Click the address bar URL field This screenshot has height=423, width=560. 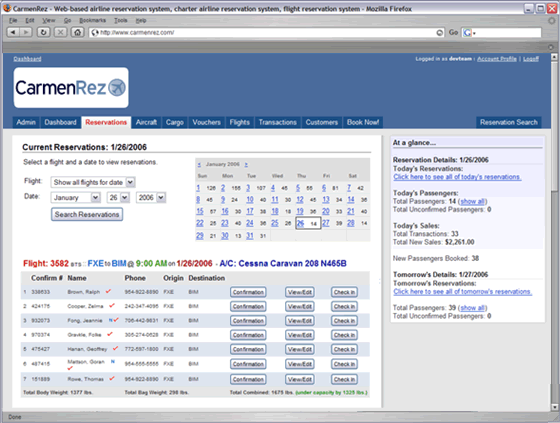coord(266,33)
